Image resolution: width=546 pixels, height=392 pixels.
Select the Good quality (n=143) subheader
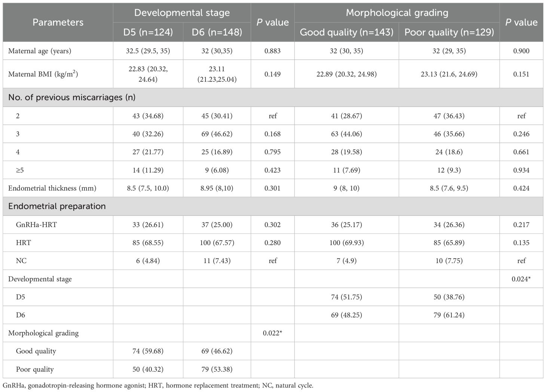pos(346,32)
